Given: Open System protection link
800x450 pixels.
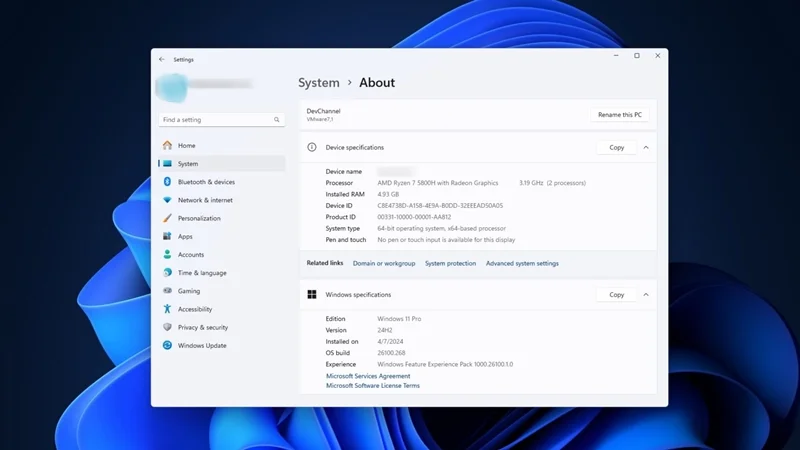Looking at the screenshot, I should point(451,264).
